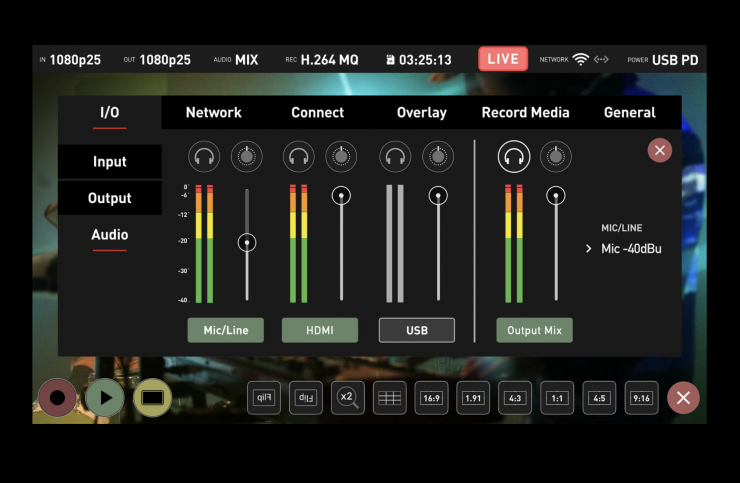Toggle the LIVE streaming button
The height and width of the screenshot is (483, 740).
click(x=503, y=59)
